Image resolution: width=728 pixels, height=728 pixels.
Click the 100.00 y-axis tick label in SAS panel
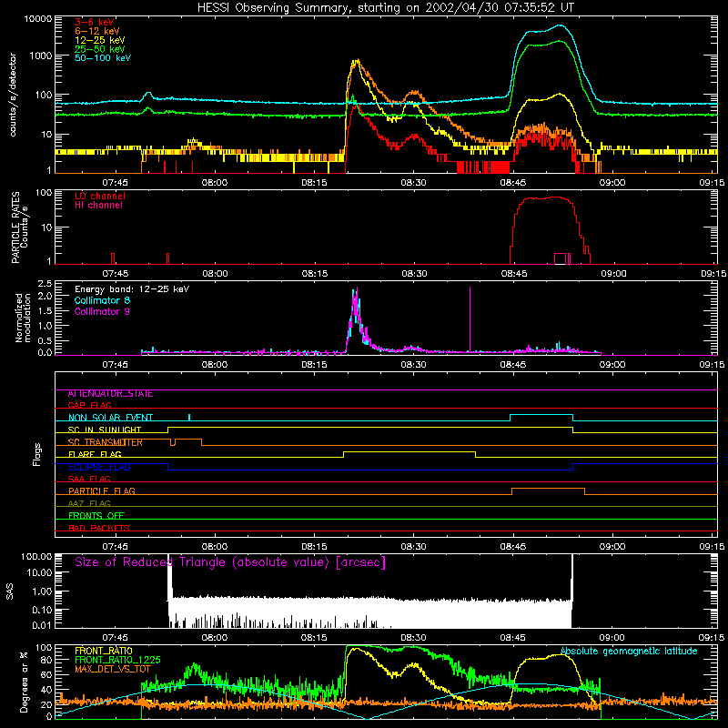tap(36, 556)
